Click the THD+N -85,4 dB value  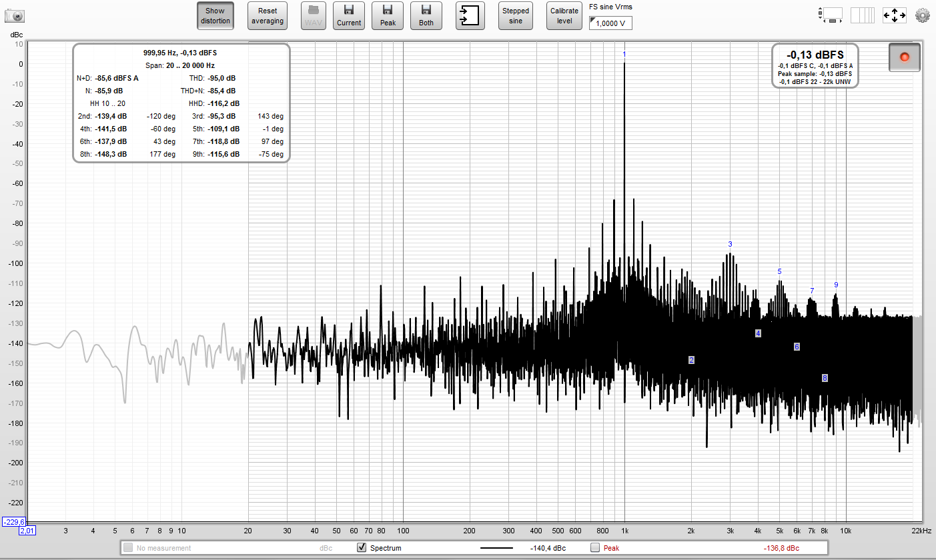click(x=221, y=91)
